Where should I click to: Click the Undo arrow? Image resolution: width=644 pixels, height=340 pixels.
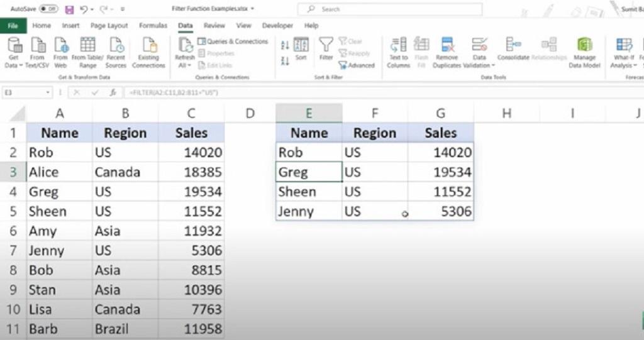tap(84, 9)
